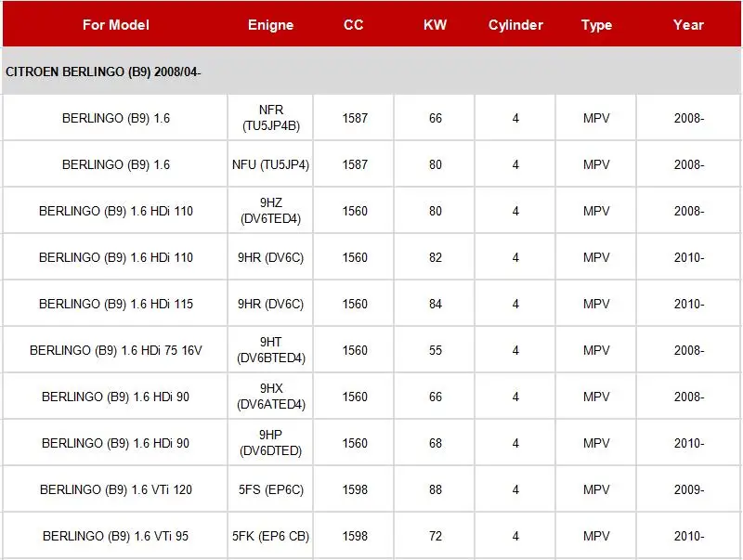Click the KW value '88'
The width and height of the screenshot is (743, 560).
435,489
